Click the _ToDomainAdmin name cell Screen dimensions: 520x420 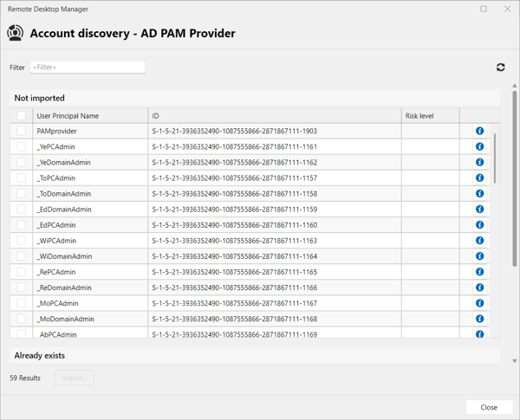90,194
